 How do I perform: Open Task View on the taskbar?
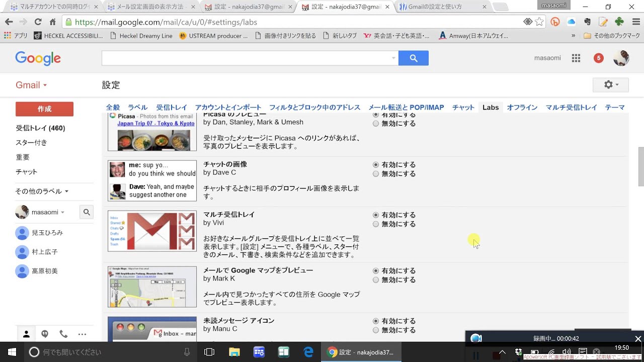click(x=209, y=352)
